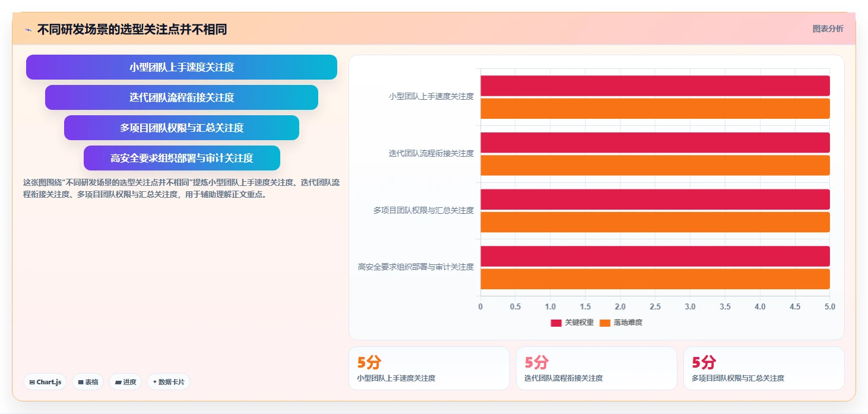Screen dimensions: 868x414
Task: Toggle the 落地难度 legend series
Action: 621,323
